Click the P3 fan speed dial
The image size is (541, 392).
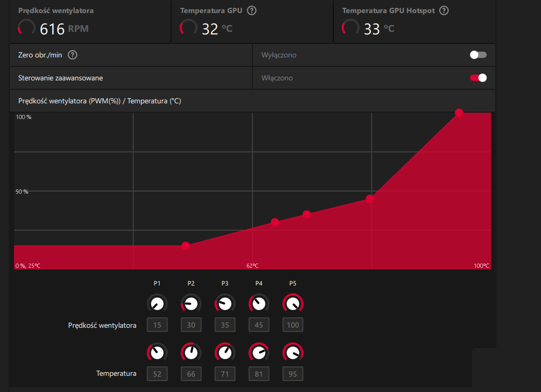225,303
